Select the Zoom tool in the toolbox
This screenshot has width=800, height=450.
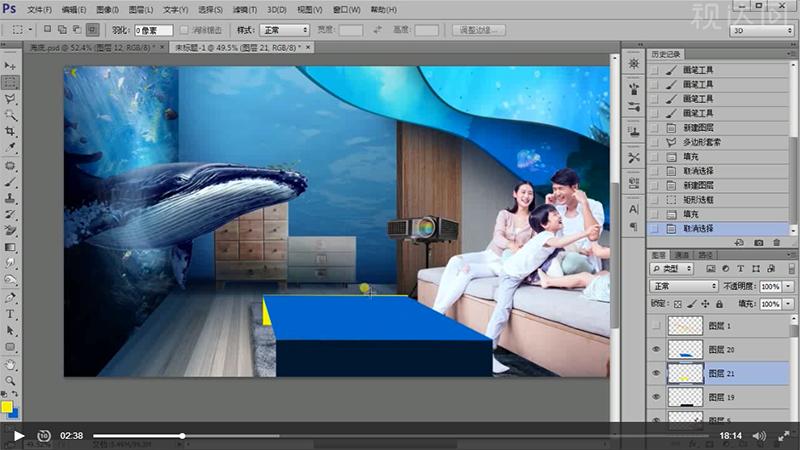click(x=10, y=381)
